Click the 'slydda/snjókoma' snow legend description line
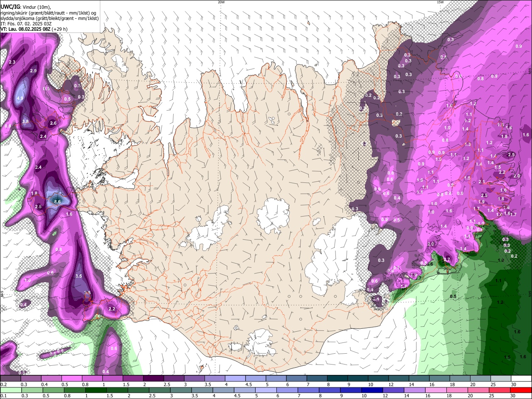Screen dimensions: 532x399 [49, 18]
